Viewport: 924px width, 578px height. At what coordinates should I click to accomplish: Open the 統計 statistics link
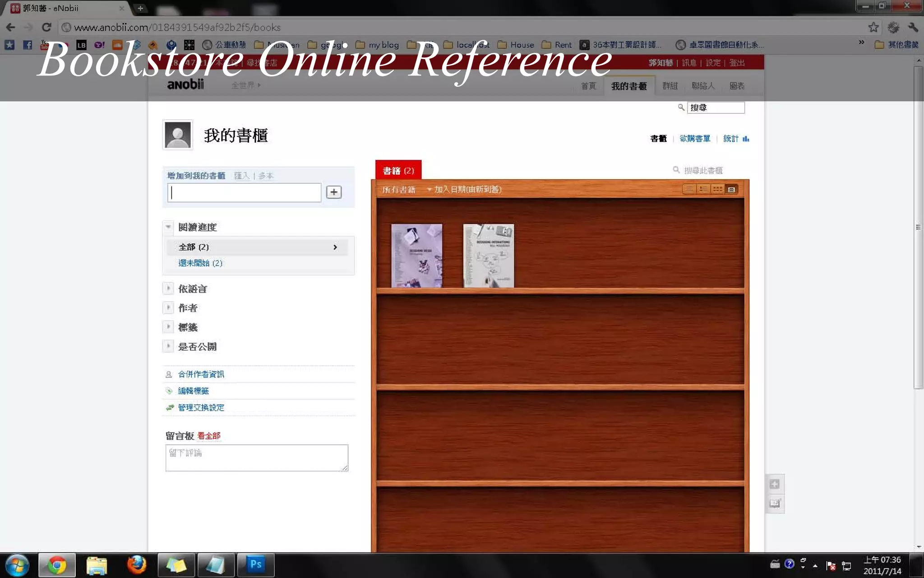tap(736, 139)
